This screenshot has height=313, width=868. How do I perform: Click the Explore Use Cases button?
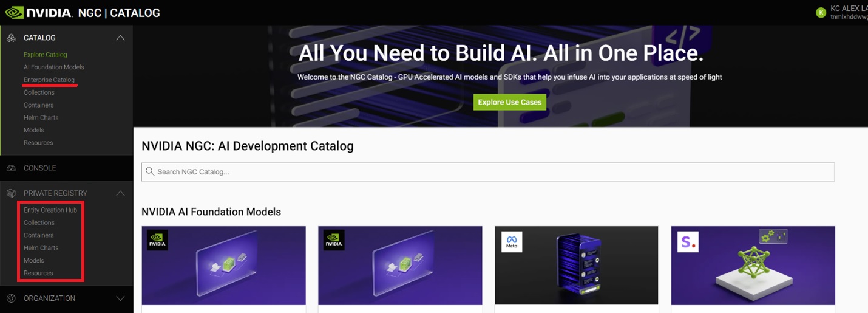(x=509, y=102)
